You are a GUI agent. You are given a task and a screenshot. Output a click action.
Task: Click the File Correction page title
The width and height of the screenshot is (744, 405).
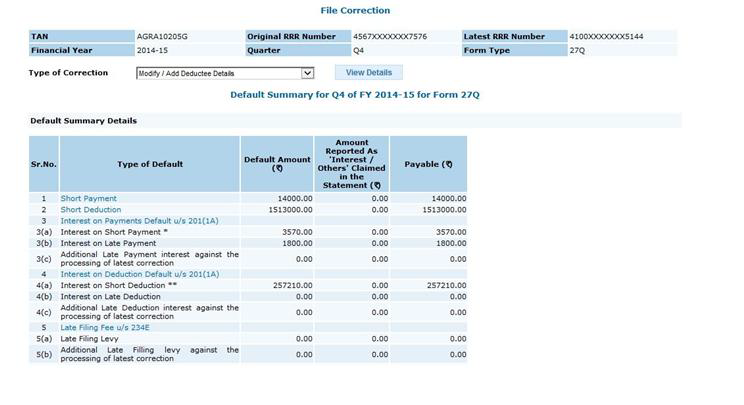point(355,10)
